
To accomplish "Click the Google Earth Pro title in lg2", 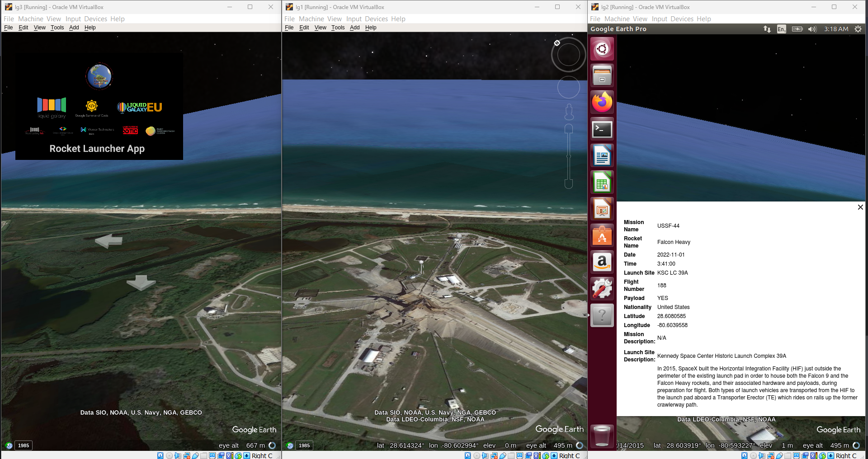I will pos(618,29).
